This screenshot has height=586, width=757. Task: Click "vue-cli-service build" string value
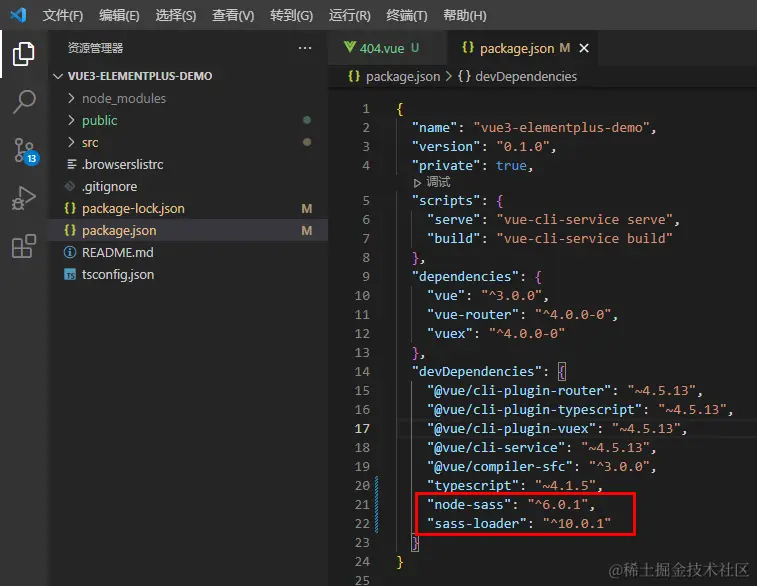click(585, 238)
